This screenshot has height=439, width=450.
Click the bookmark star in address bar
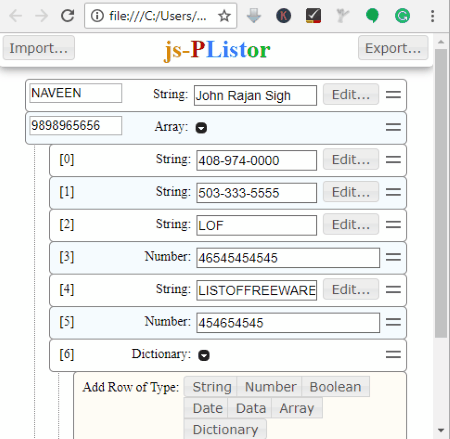click(x=224, y=16)
